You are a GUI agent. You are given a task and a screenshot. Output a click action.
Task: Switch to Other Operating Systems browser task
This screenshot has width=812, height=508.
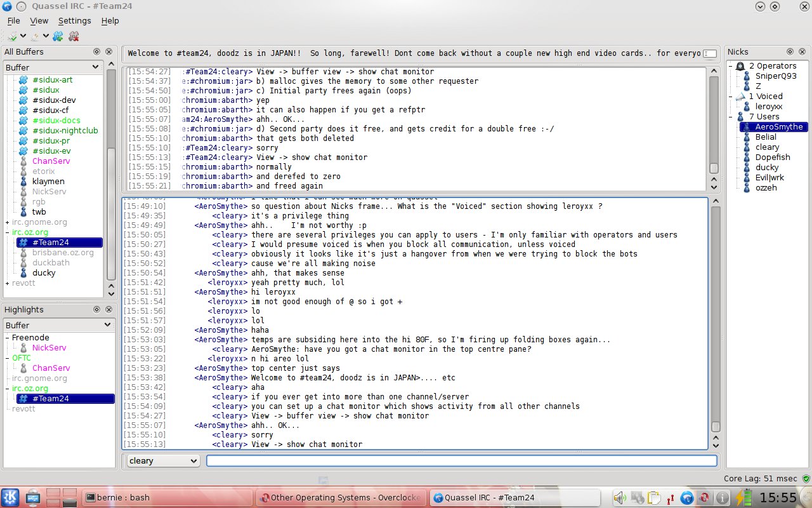(340, 498)
